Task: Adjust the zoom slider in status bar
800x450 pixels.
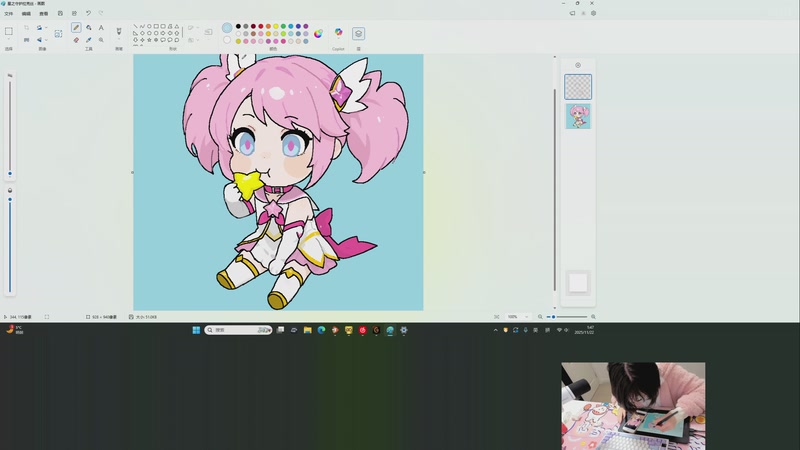Action: [567, 317]
